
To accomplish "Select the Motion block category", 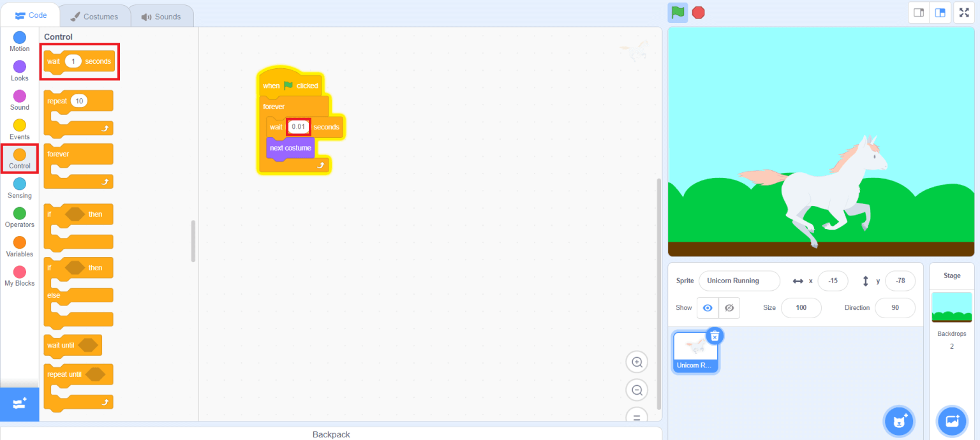I will 19,41.
